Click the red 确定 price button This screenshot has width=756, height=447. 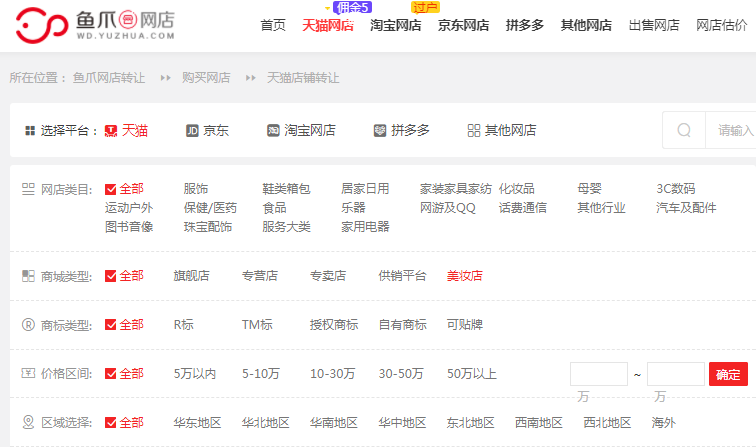[728, 374]
